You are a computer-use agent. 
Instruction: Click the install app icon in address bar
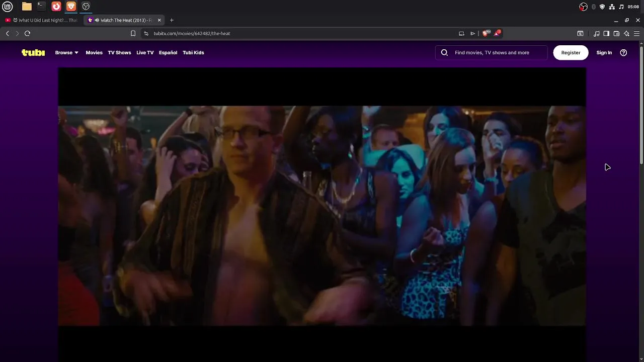(x=461, y=33)
